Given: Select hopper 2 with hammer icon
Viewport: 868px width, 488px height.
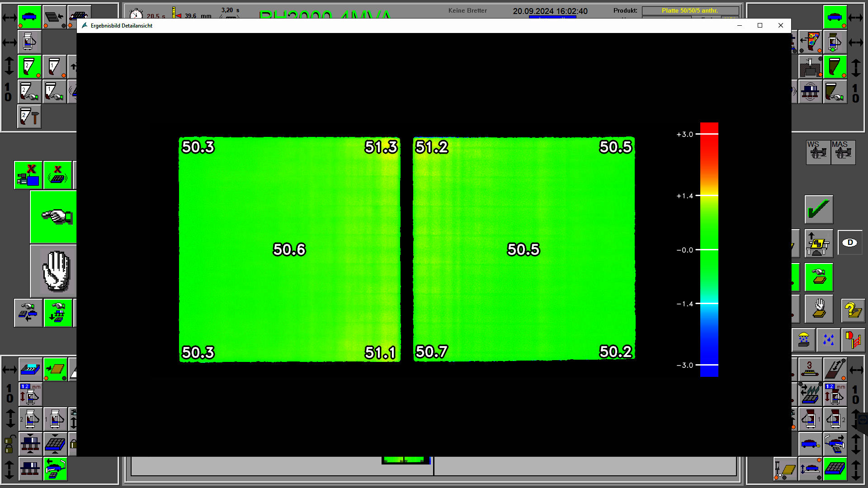Looking at the screenshot, I should [x=29, y=117].
